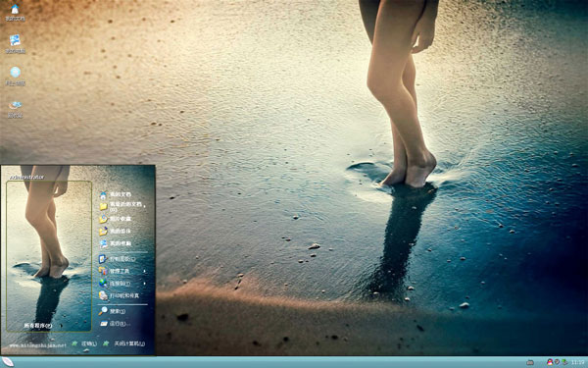
Task: Open the Network Places globe desktop icon
Action: (16, 76)
